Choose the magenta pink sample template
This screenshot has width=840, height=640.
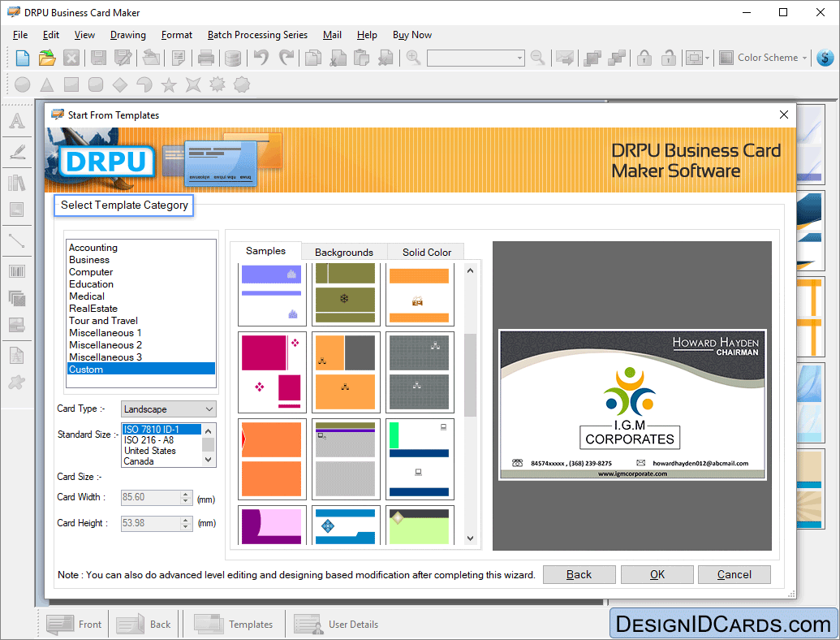pos(272,372)
